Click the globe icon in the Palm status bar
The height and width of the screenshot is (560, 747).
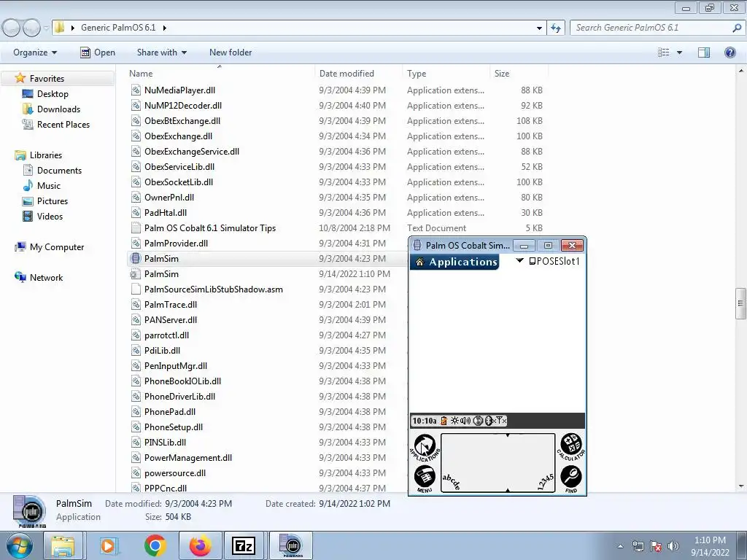tap(478, 421)
